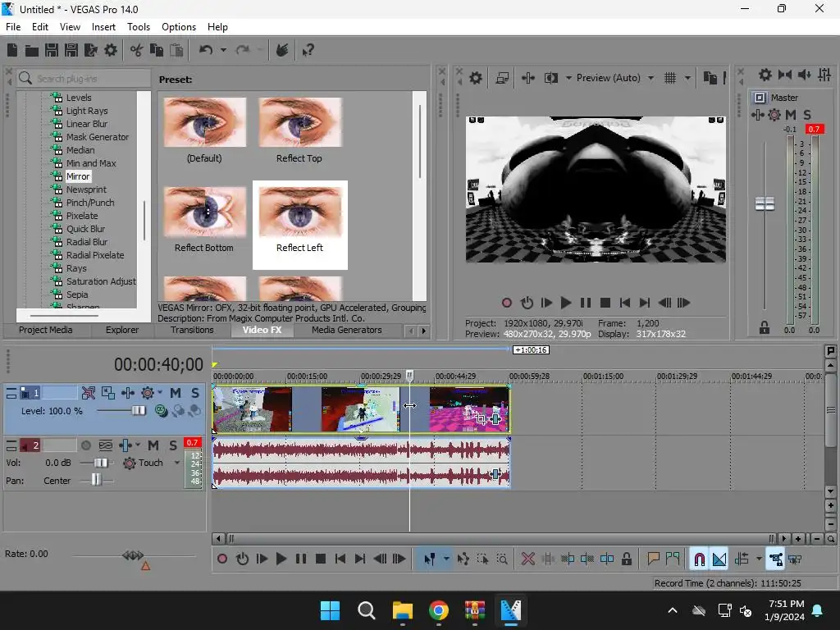Solo video track 1
This screenshot has width=840, height=630.
pos(195,393)
